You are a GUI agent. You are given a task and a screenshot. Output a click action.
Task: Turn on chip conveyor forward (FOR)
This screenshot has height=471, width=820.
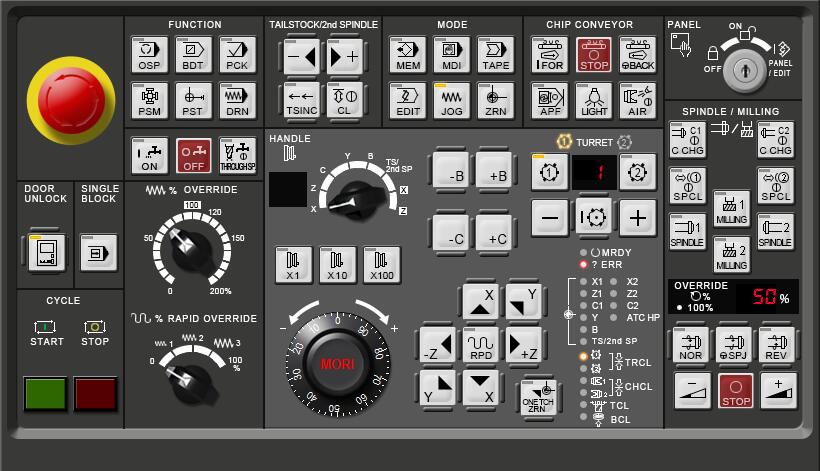pyautogui.click(x=549, y=54)
